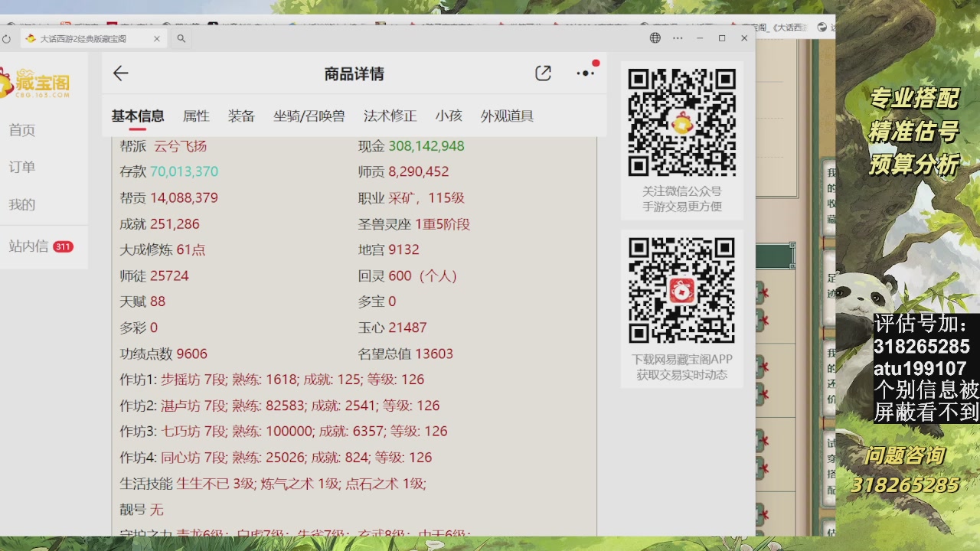This screenshot has width=980, height=551.
Task: Open the 装备 tab
Action: [x=241, y=116]
